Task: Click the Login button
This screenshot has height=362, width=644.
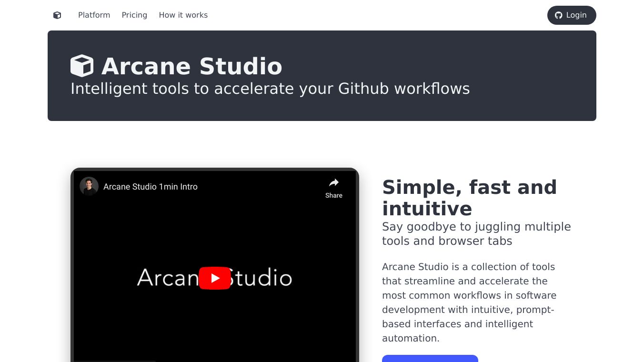Action: click(x=572, y=15)
